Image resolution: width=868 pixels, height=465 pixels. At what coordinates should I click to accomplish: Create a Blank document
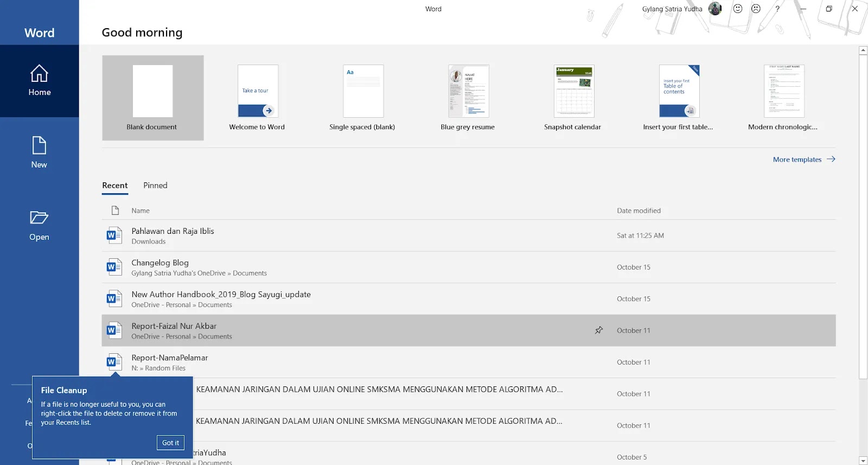click(153, 98)
